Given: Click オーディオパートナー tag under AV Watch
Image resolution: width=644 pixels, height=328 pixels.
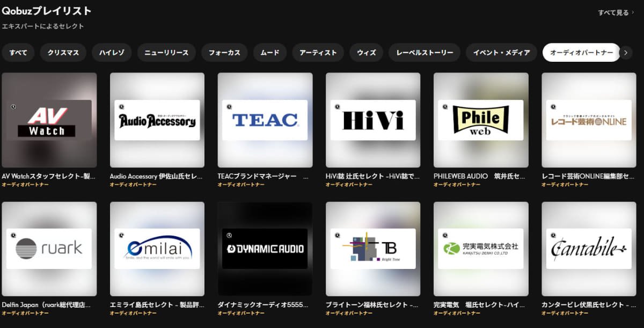Looking at the screenshot, I should [x=25, y=185].
